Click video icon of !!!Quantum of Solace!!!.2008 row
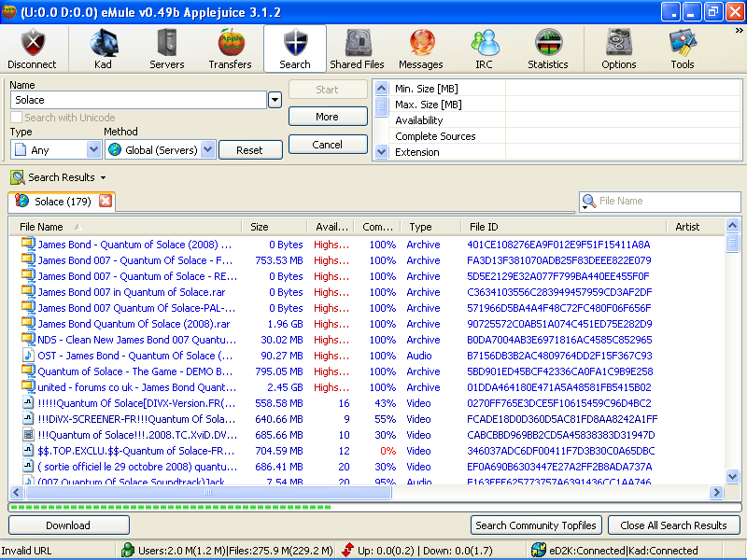Image resolution: width=747 pixels, height=560 pixels. point(28,435)
